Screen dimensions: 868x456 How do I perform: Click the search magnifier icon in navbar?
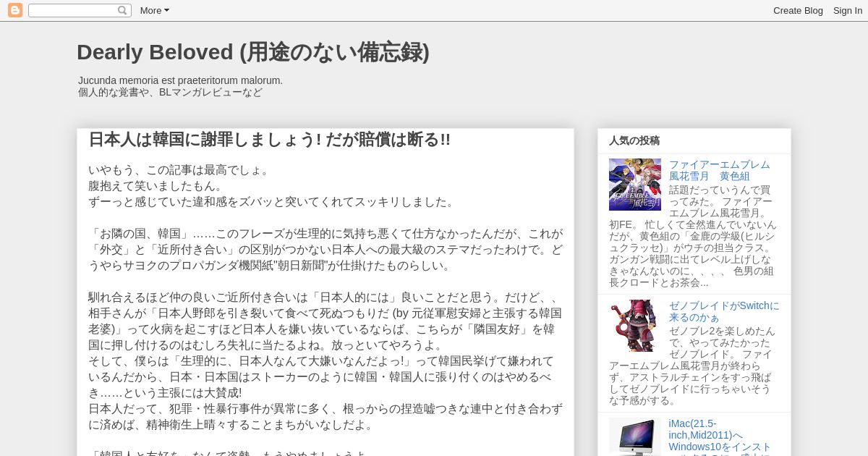click(x=123, y=10)
